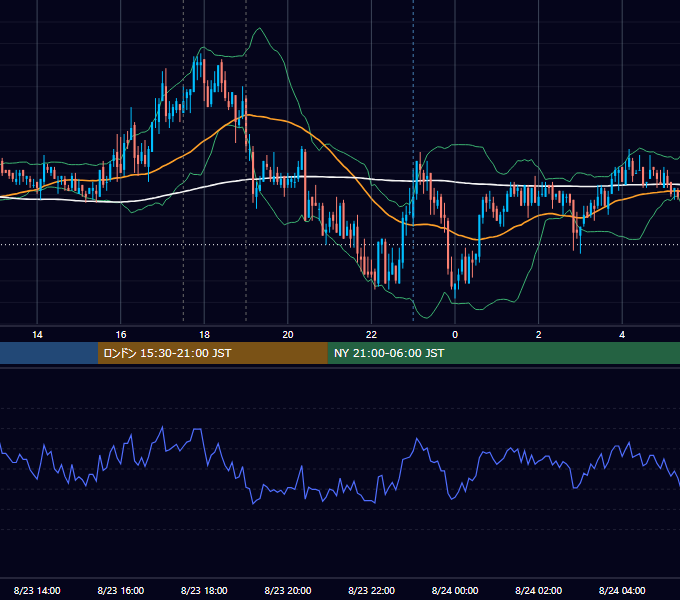Click the 8/23 16:00 date label
The height and width of the screenshot is (600, 680).
point(121,590)
